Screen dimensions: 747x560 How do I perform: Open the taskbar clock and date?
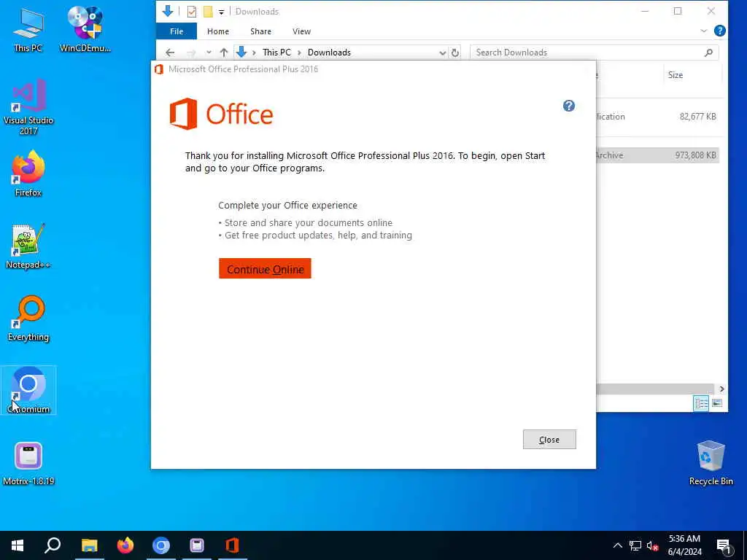(x=684, y=545)
